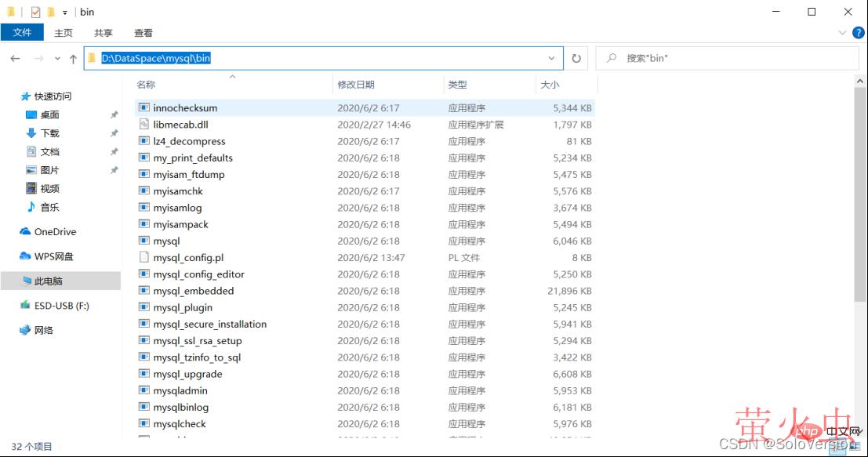Click the vertical scrollbar of file list

(x=861, y=196)
